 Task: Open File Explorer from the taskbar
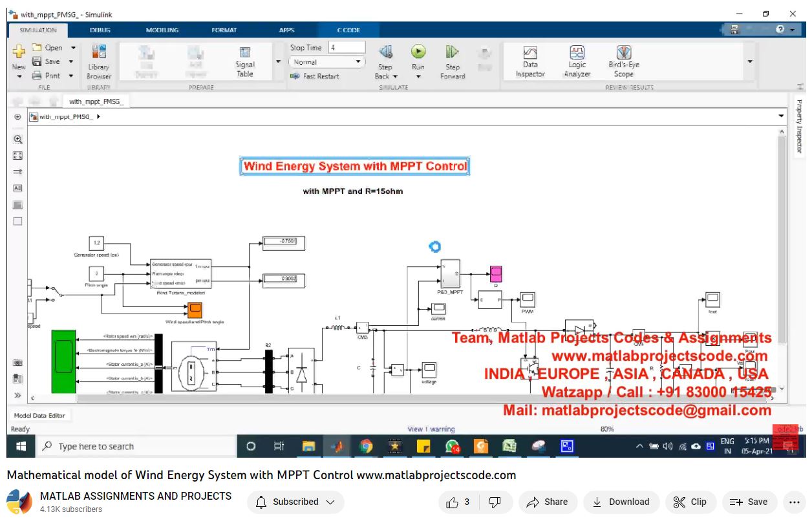308,446
